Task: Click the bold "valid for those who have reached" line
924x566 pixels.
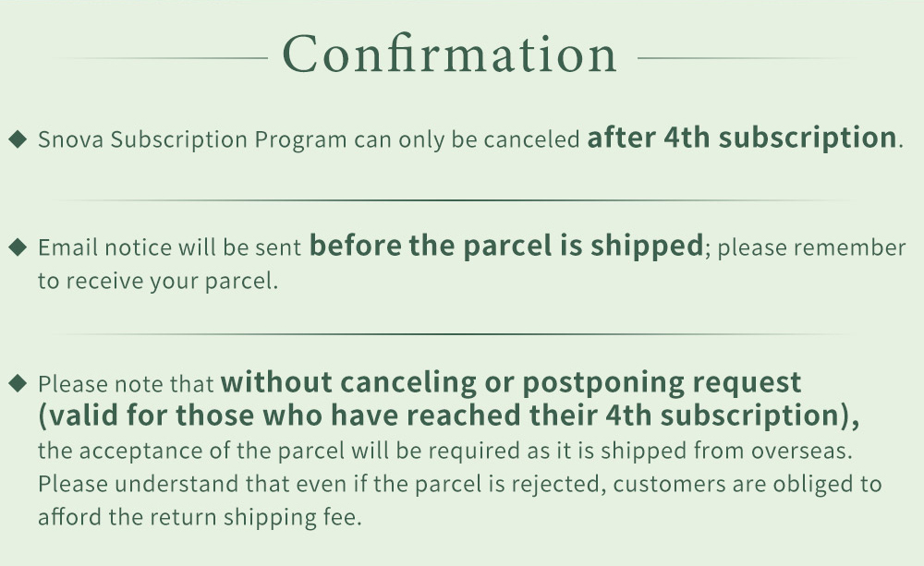Action: (449, 415)
